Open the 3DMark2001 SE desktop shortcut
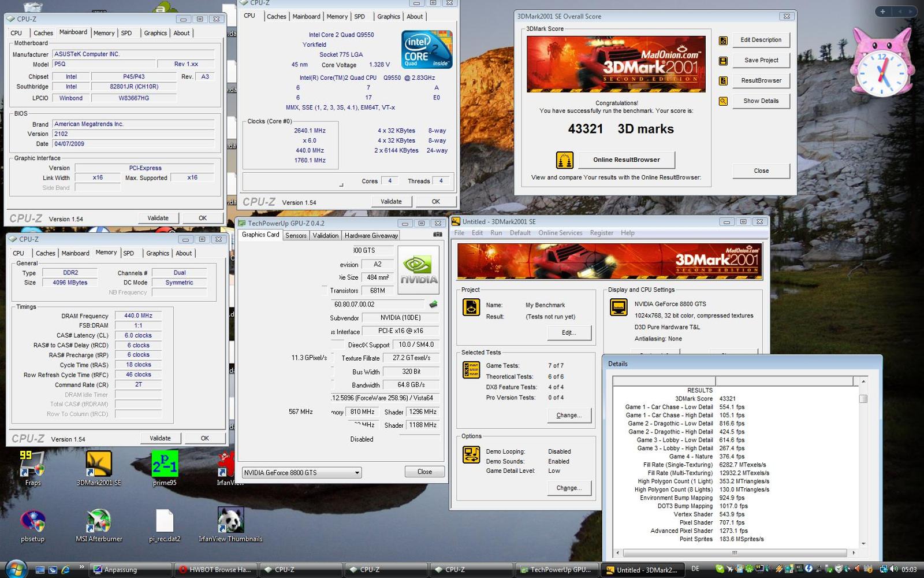This screenshot has width=924, height=578. coord(99,468)
